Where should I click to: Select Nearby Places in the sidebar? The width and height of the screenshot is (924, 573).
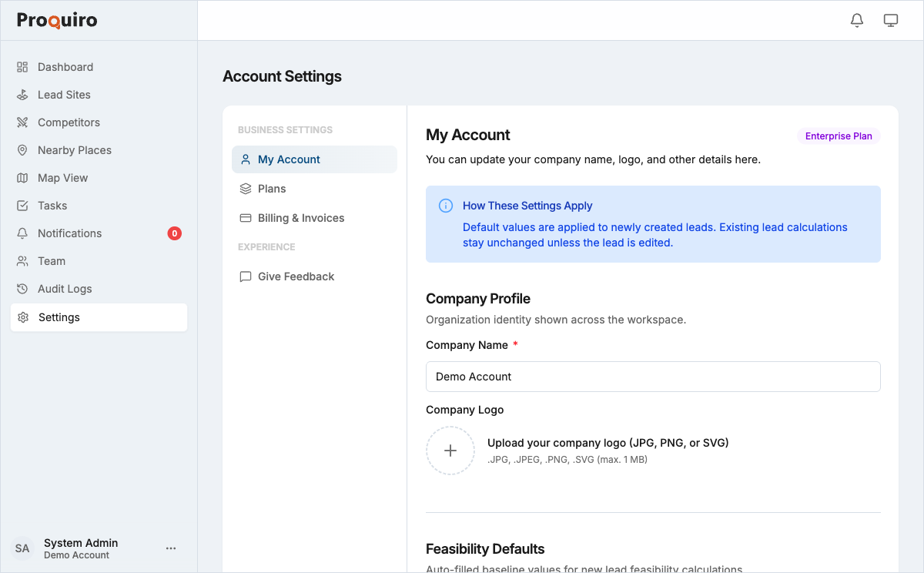pos(74,150)
